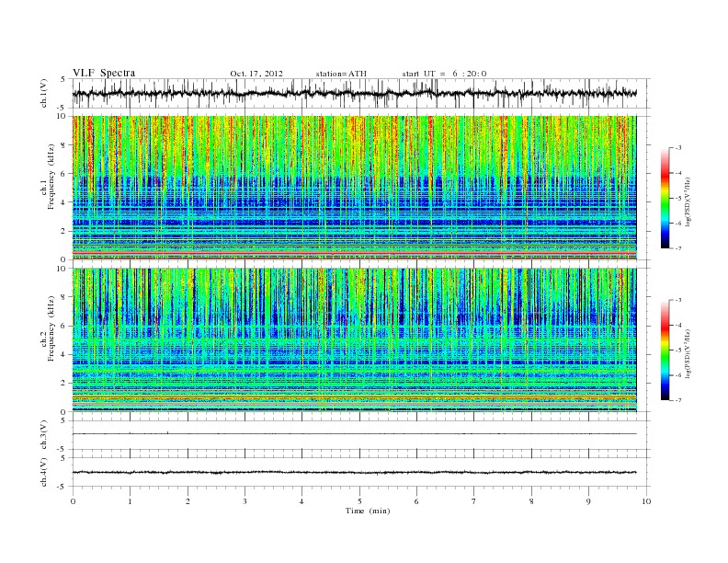Click the bottom time axis tick "5"

(359, 501)
